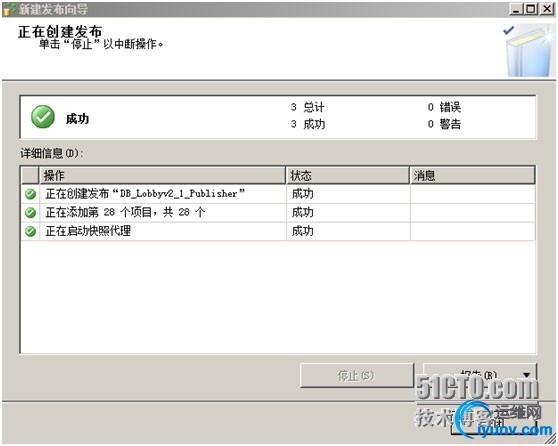Click the 消息 column header
Viewport: 558px width, 446px height.
click(x=472, y=175)
